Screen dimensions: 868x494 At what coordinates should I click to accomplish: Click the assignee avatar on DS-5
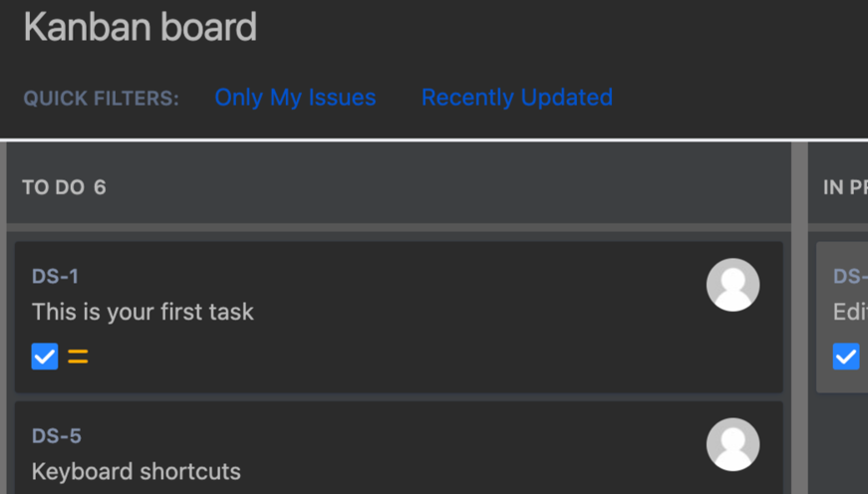[x=732, y=444]
